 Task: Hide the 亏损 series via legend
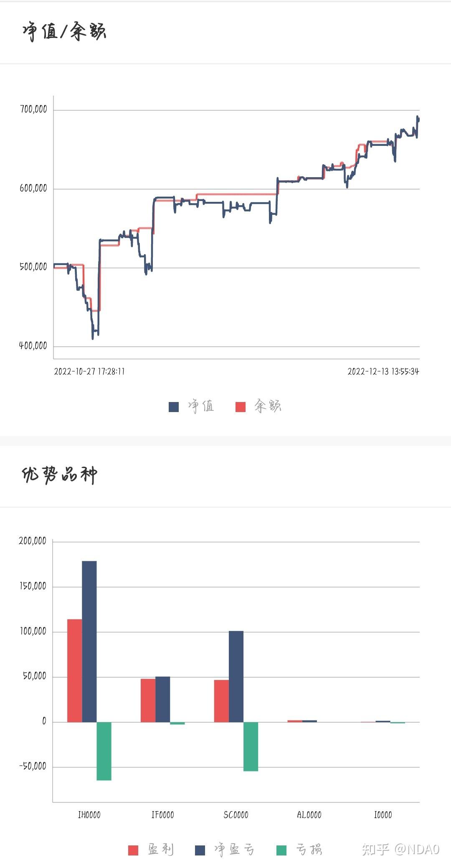coord(281,850)
